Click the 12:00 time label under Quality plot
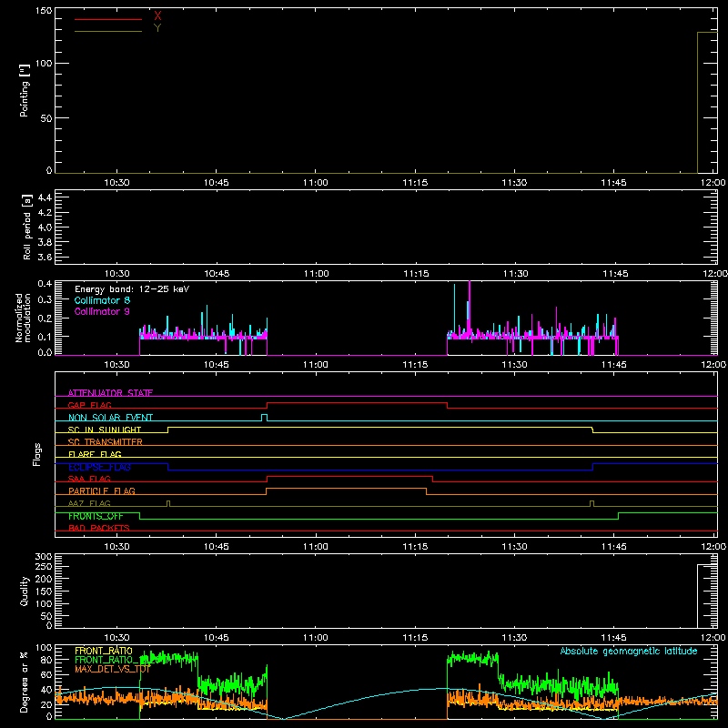This screenshot has height=728, width=728. click(x=713, y=638)
